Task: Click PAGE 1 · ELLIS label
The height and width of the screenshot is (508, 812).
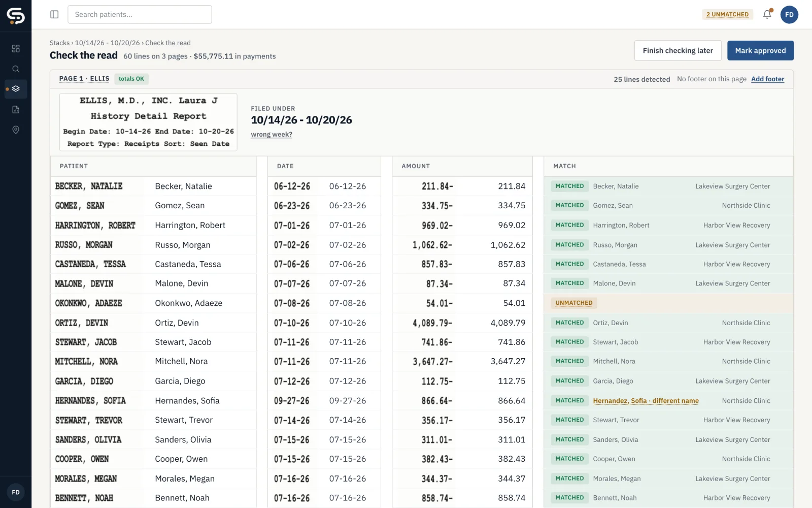Action: (x=84, y=79)
